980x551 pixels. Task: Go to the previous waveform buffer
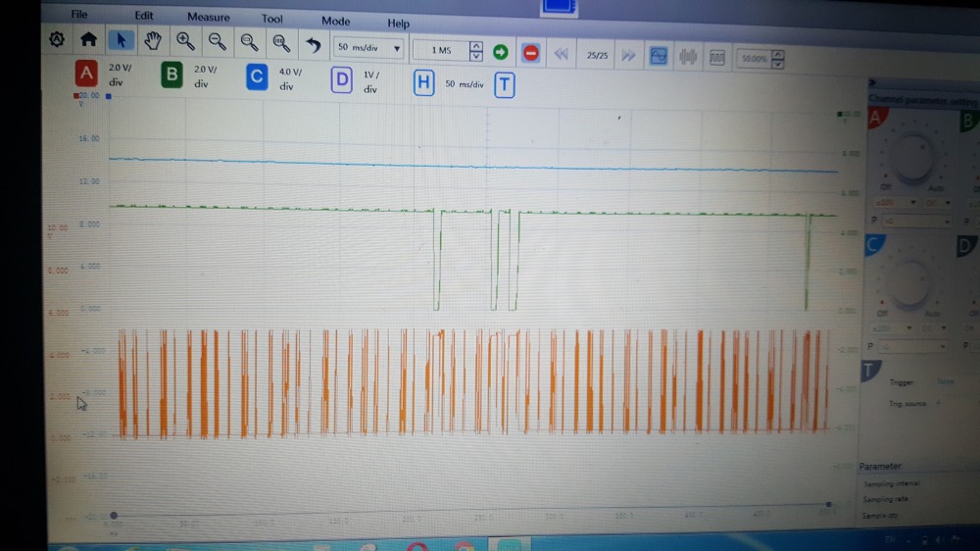point(561,54)
